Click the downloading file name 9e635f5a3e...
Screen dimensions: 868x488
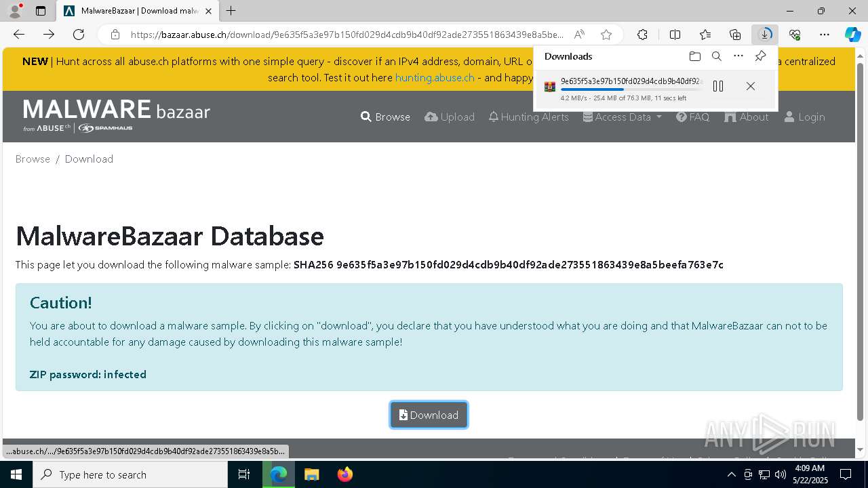tap(631, 81)
